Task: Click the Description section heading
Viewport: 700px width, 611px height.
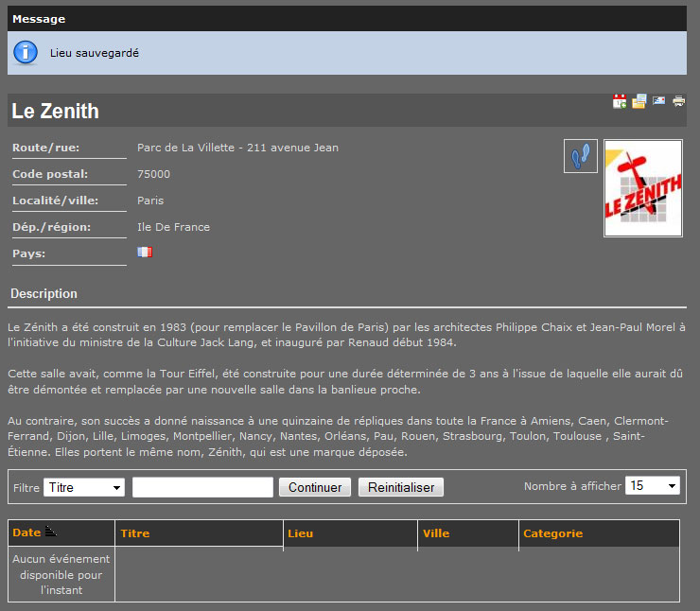Action: [x=44, y=293]
